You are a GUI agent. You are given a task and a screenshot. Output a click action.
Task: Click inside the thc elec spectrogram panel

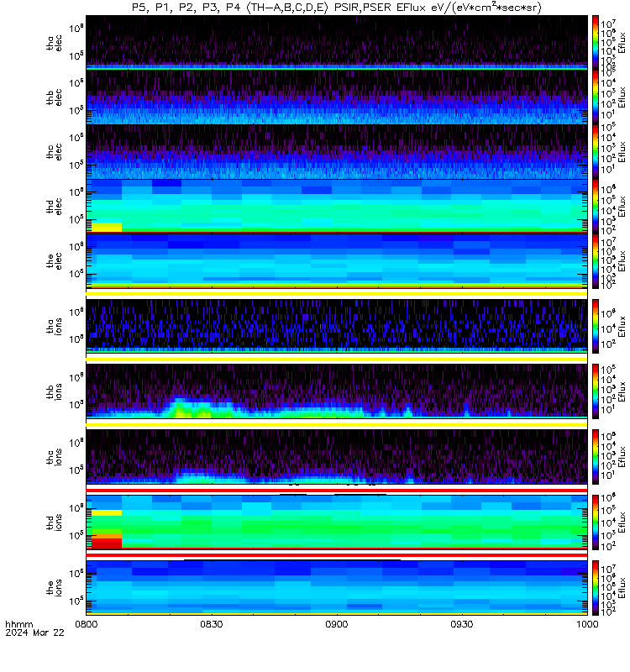pos(337,152)
